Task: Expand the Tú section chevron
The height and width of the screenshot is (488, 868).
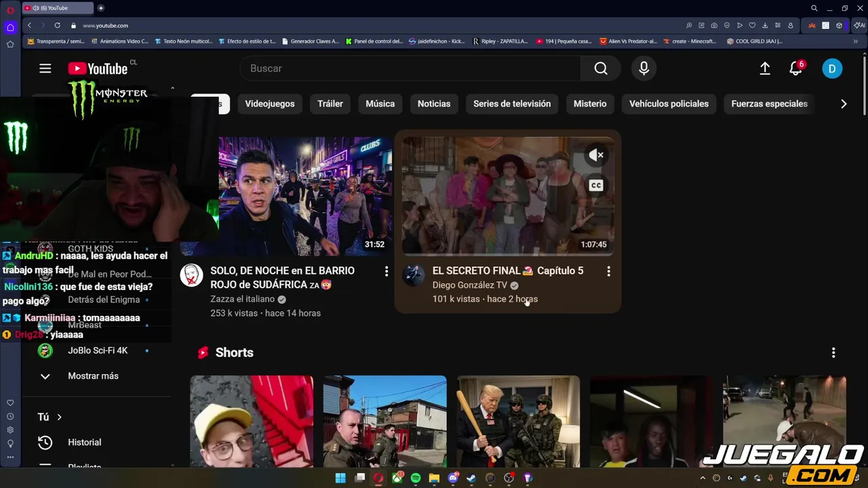Action: tap(59, 417)
